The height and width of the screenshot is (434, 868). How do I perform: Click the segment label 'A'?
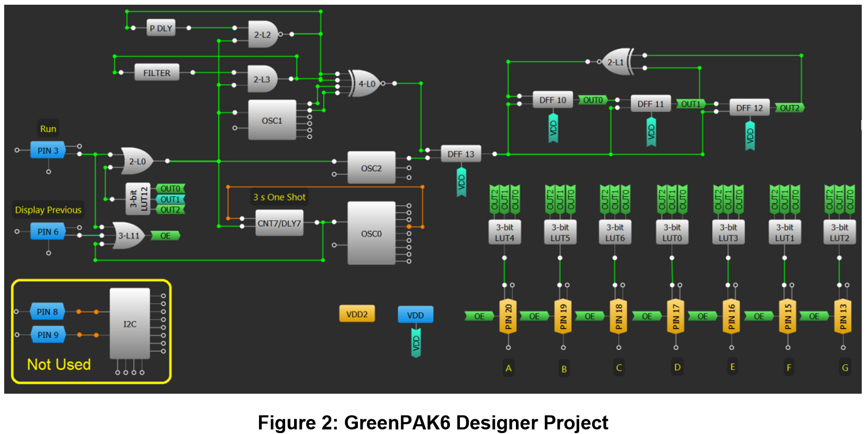(509, 368)
